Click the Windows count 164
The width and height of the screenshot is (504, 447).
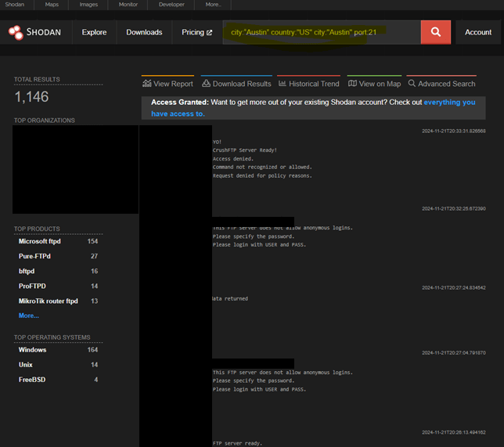[92, 350]
